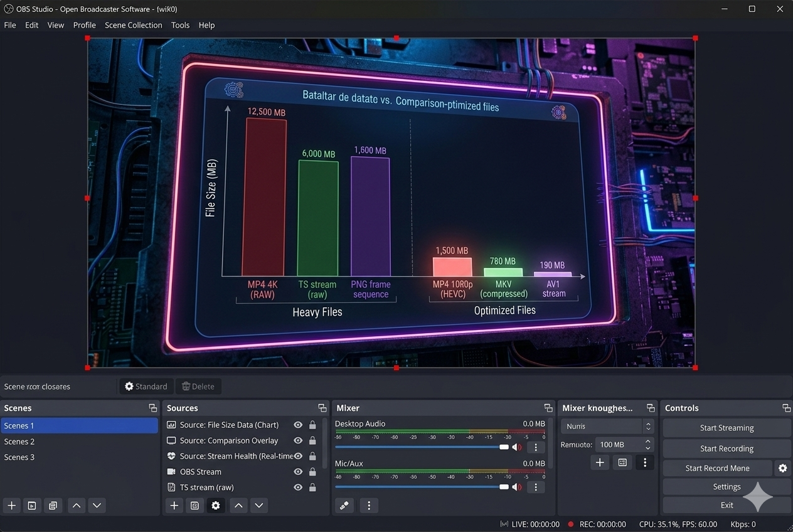Add a new scene with plus button
Viewport: 793px width, 532px height.
[x=11, y=506]
